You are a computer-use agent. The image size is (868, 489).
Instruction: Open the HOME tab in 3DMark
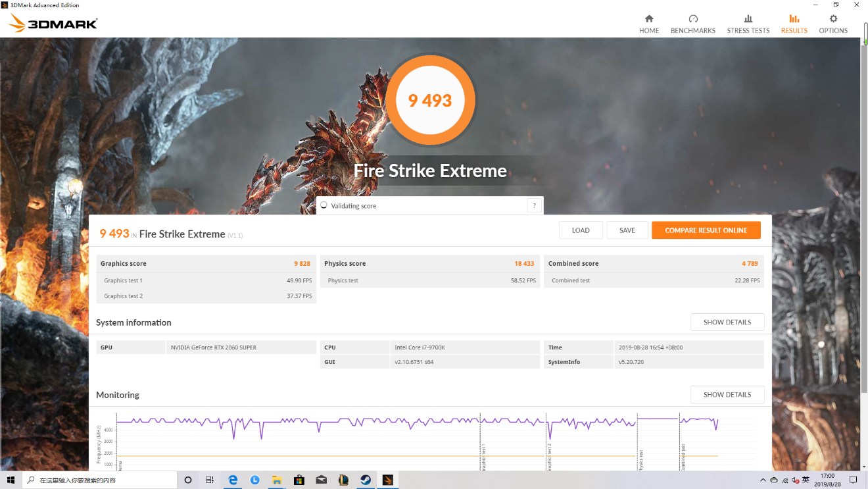pyautogui.click(x=648, y=24)
